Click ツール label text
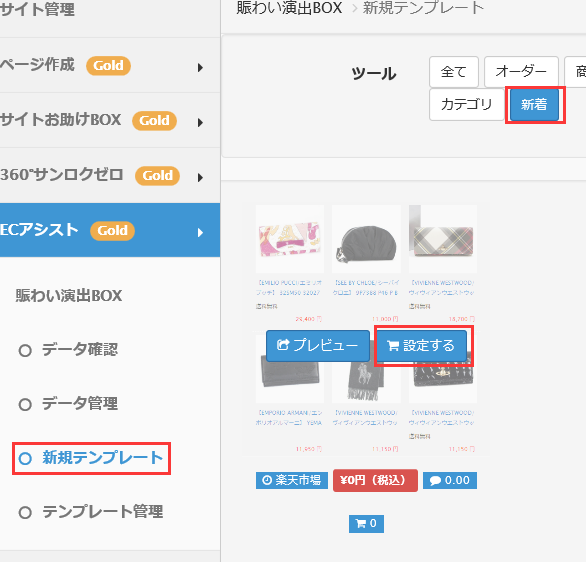The width and height of the screenshot is (586, 562). (374, 73)
